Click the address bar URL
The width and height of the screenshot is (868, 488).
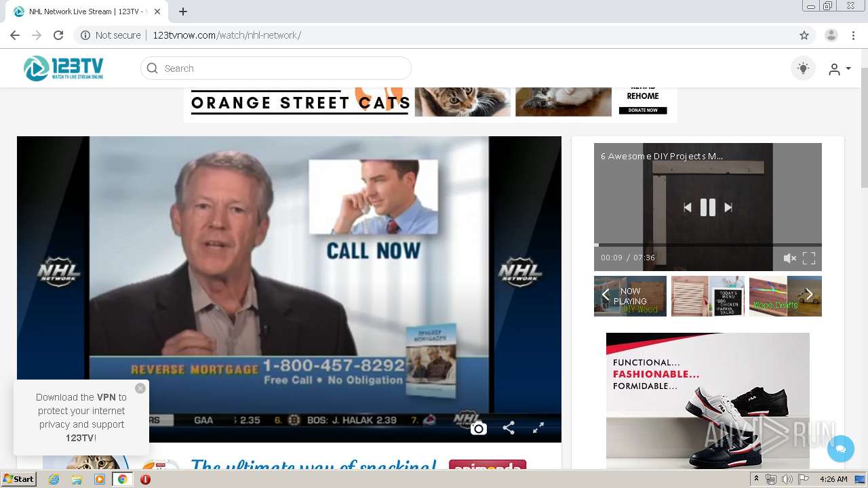point(226,35)
